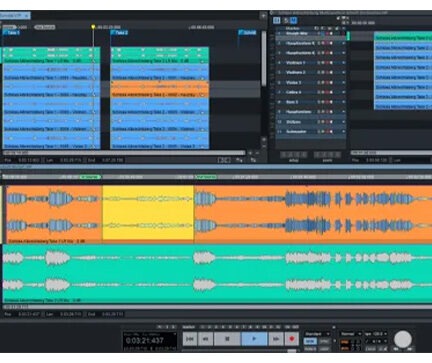
Task: Mute the Cello 4 track
Action: 323,92
